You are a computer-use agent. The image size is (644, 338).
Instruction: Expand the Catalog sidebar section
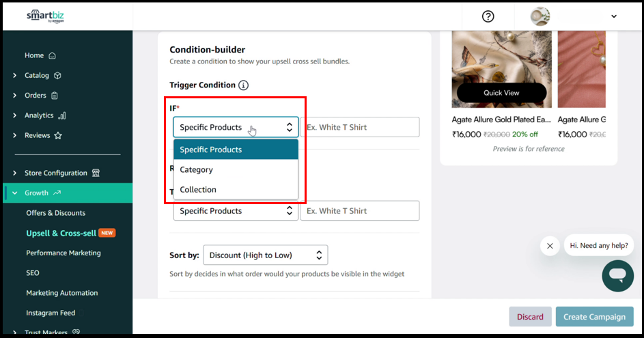pos(15,76)
